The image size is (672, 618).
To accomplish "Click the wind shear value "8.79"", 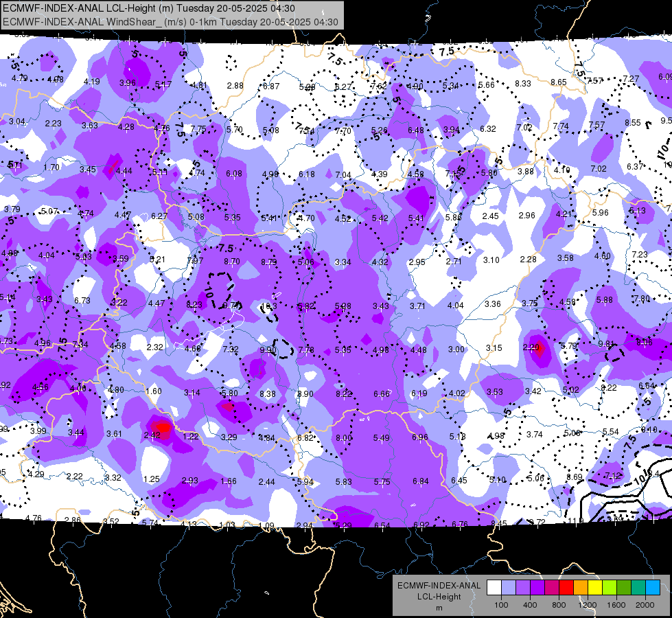I will click(x=268, y=262).
